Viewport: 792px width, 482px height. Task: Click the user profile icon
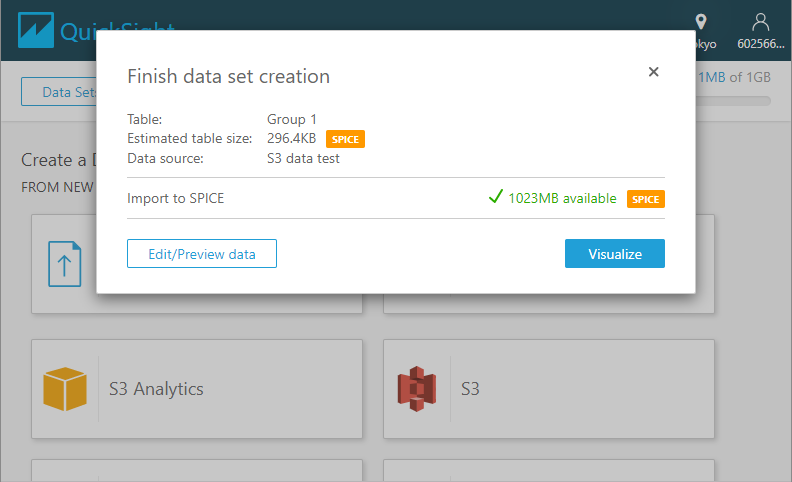(x=761, y=21)
